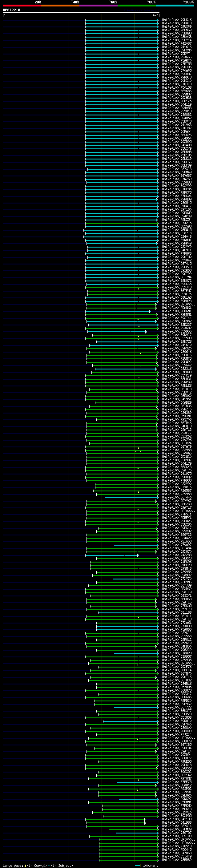Screen dimensions: 197x868
Task: Select the UniRef100_O82316 label
Action: point(177,369)
